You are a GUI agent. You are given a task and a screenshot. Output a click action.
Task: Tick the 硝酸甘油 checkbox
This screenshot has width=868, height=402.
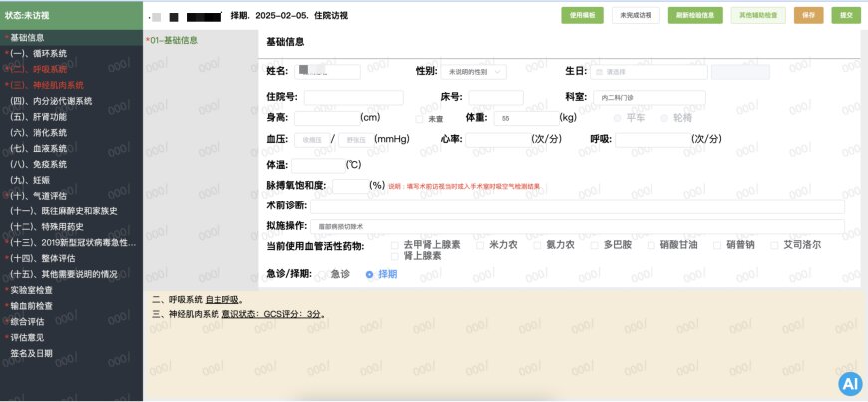(652, 244)
